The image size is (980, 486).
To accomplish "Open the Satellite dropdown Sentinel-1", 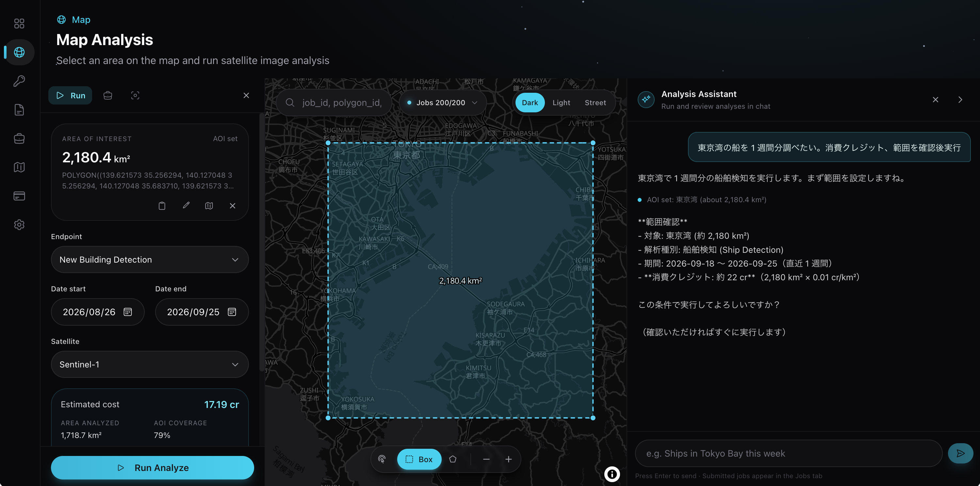I will pyautogui.click(x=150, y=365).
